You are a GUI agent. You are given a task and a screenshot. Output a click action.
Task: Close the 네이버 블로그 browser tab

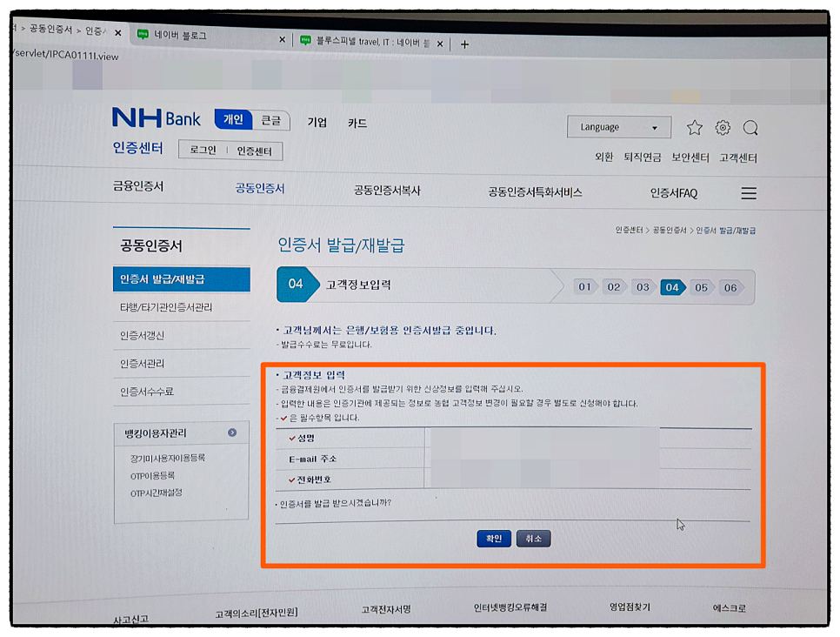click(283, 40)
